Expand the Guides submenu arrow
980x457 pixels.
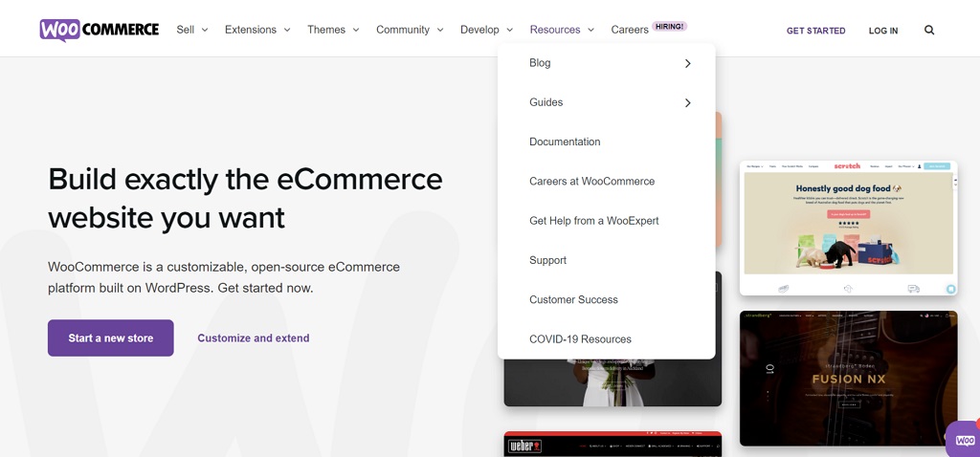[687, 102]
